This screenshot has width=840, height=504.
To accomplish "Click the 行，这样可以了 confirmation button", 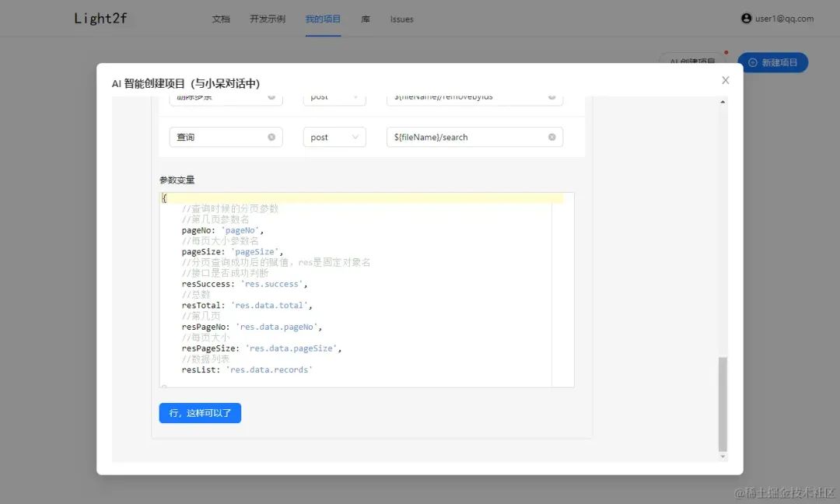I will click(x=200, y=413).
